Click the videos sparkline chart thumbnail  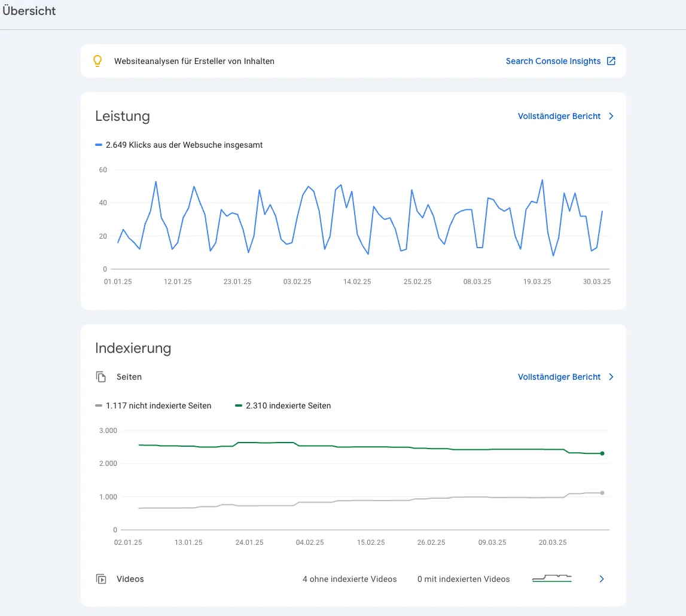pos(551,579)
